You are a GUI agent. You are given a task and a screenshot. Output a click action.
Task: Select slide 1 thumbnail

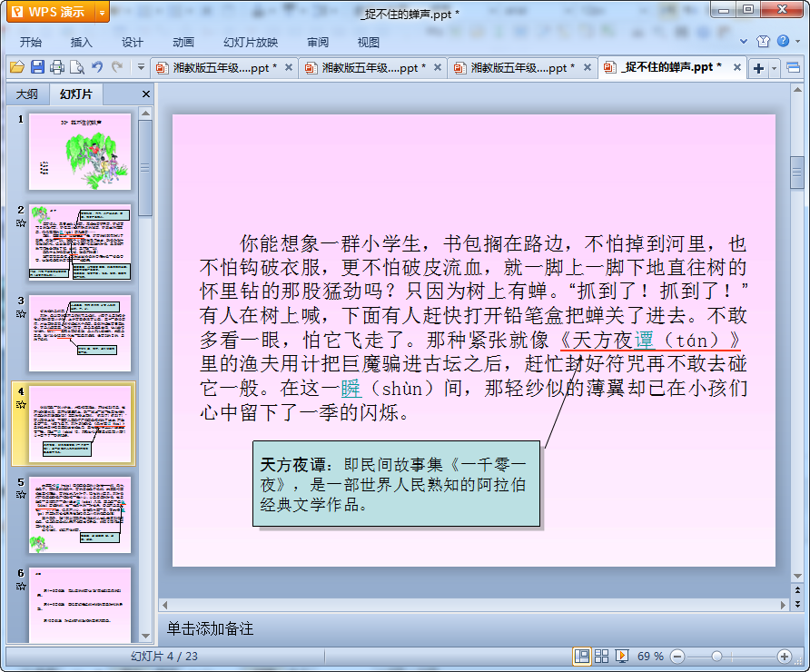(x=80, y=152)
